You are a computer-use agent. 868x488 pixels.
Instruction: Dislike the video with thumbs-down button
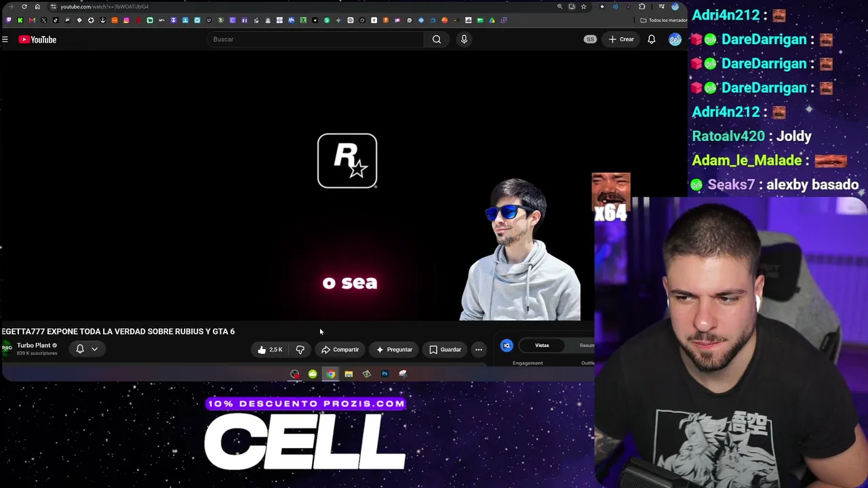[300, 350]
